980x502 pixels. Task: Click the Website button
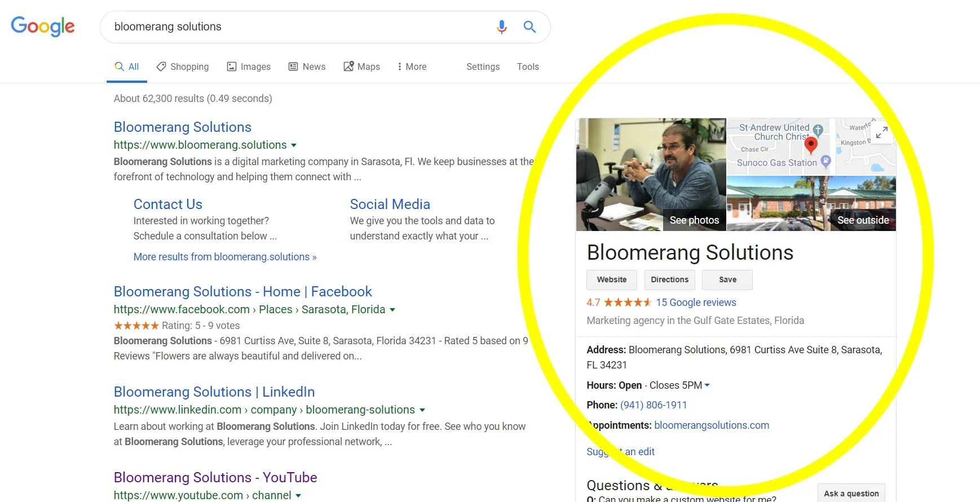[612, 279]
